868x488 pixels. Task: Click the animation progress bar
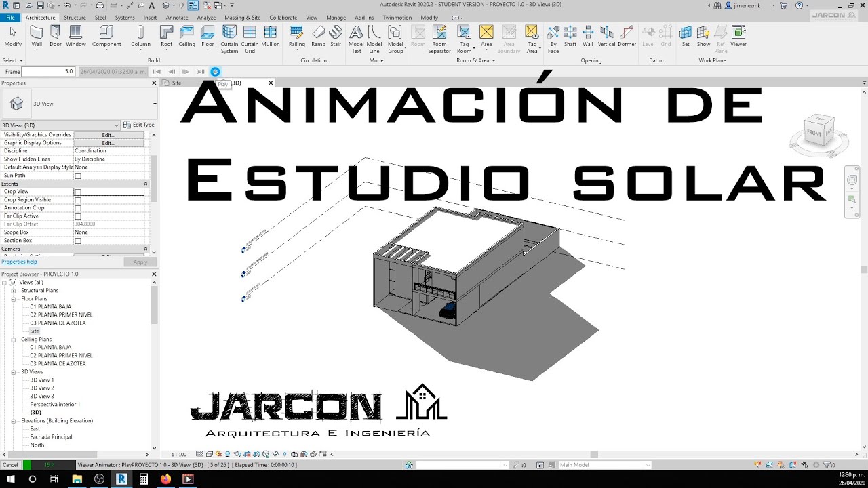49,465
